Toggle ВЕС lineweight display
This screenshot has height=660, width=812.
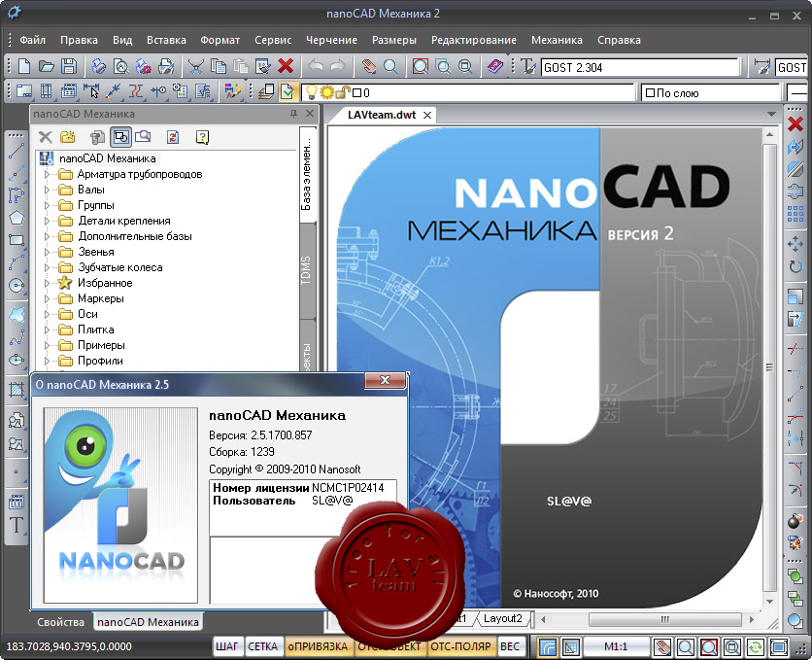pyautogui.click(x=510, y=646)
